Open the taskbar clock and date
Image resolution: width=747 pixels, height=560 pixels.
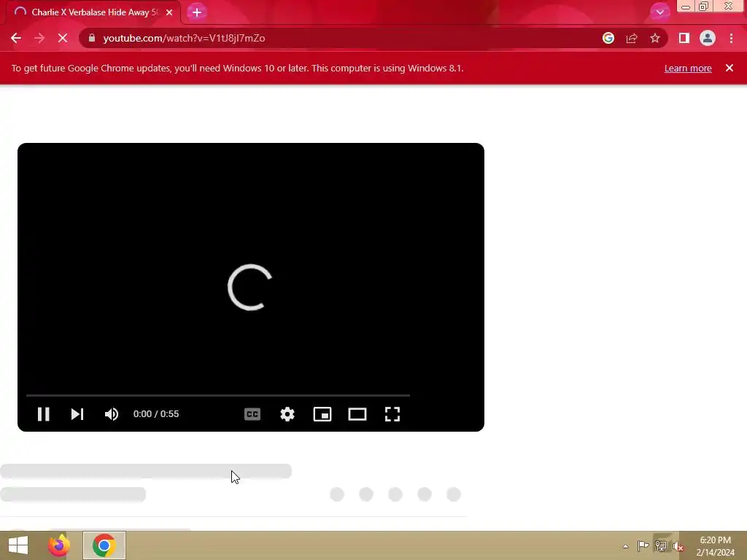pos(715,546)
